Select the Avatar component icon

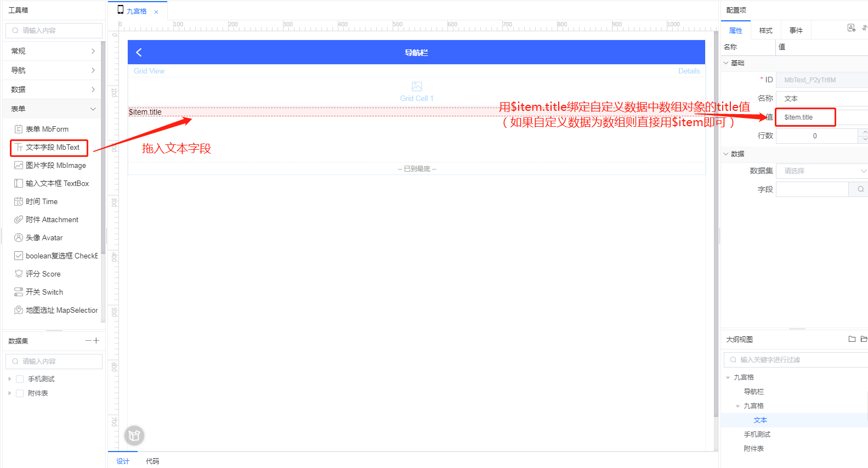pyautogui.click(x=19, y=238)
